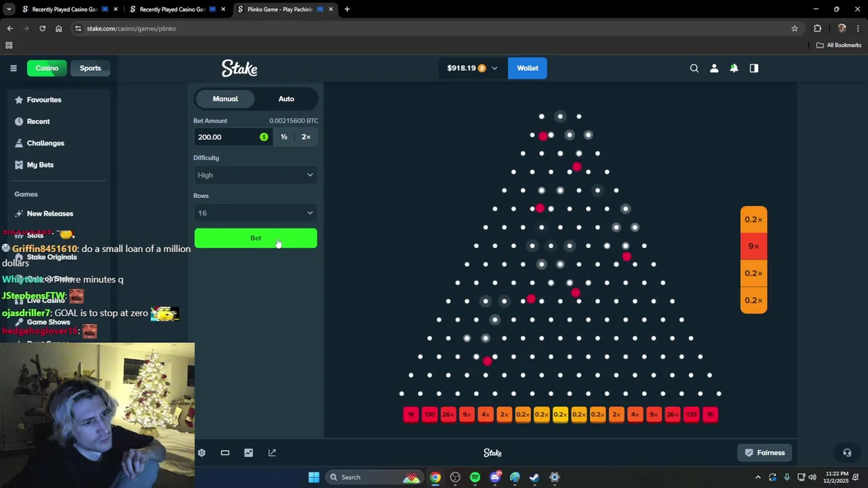The width and height of the screenshot is (868, 488).
Task: Click the microphone icon in system tray
Action: click(787, 477)
